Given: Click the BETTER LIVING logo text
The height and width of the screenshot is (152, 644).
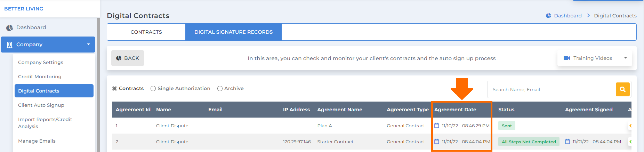Looking at the screenshot, I should coord(24,9).
